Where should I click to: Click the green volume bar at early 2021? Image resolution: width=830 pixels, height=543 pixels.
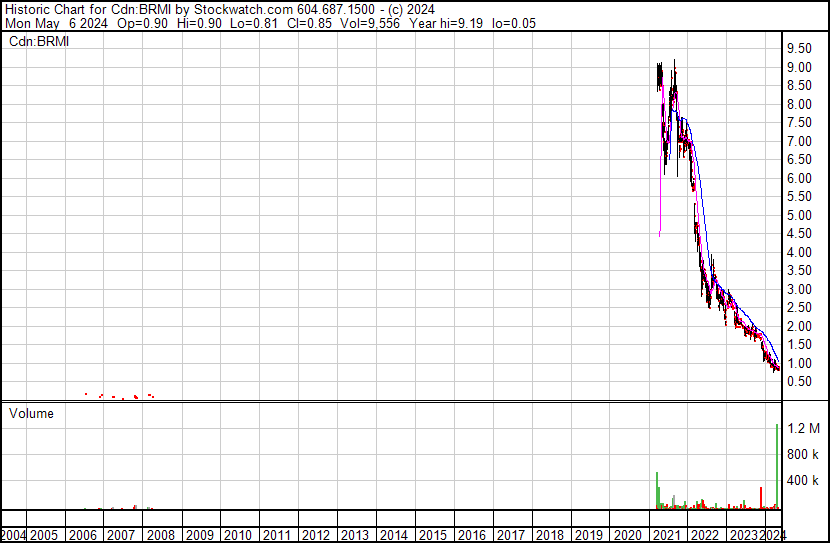657,491
